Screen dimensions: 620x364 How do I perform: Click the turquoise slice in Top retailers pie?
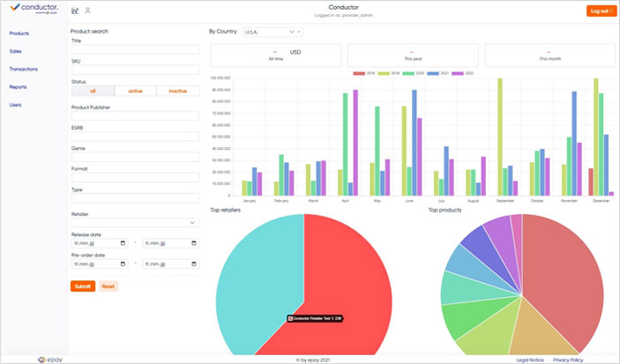[257, 285]
